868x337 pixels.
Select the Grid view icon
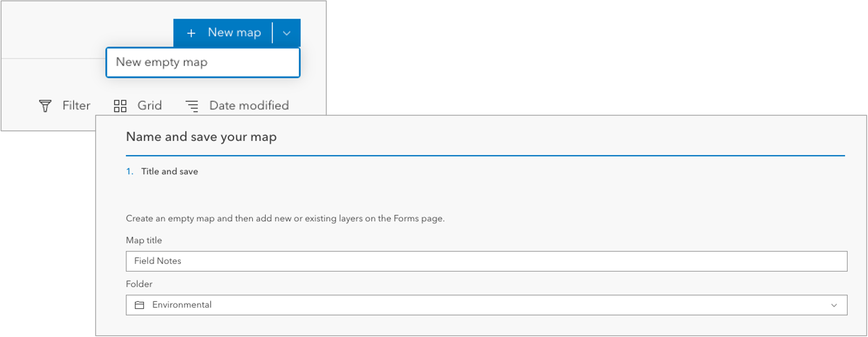(120, 106)
